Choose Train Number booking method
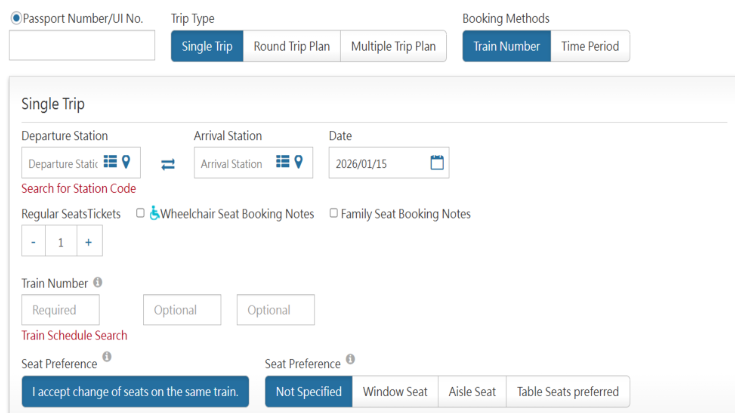The image size is (735, 413). (x=507, y=46)
